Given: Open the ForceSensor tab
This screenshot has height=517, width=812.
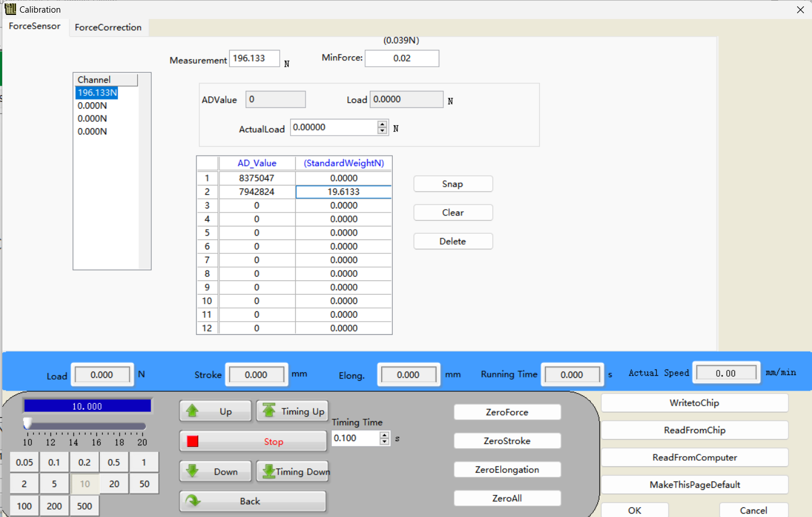Looking at the screenshot, I should click(34, 26).
